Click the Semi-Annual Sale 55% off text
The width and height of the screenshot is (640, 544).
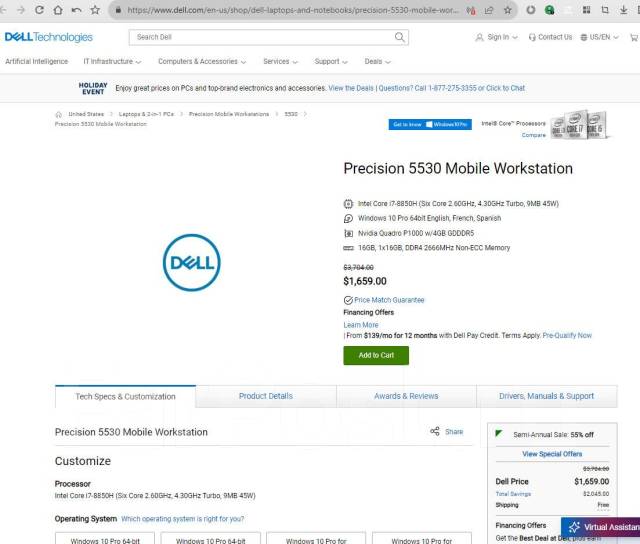(x=553, y=435)
